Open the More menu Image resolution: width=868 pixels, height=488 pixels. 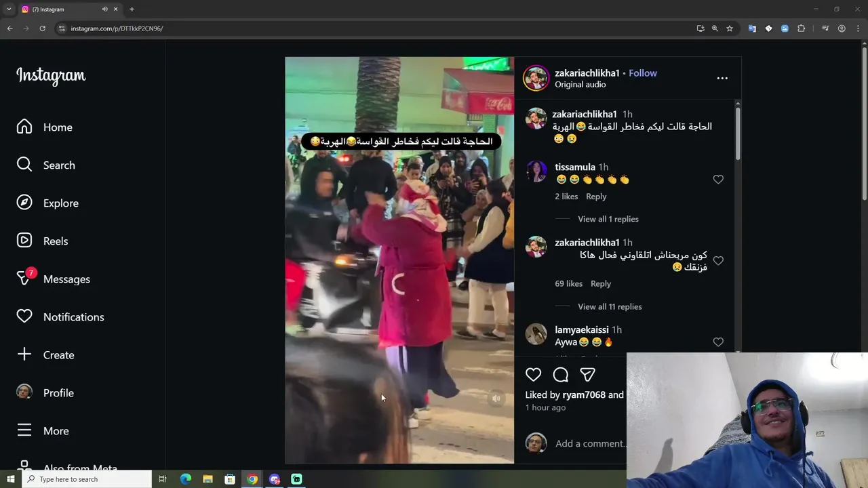pos(43,431)
